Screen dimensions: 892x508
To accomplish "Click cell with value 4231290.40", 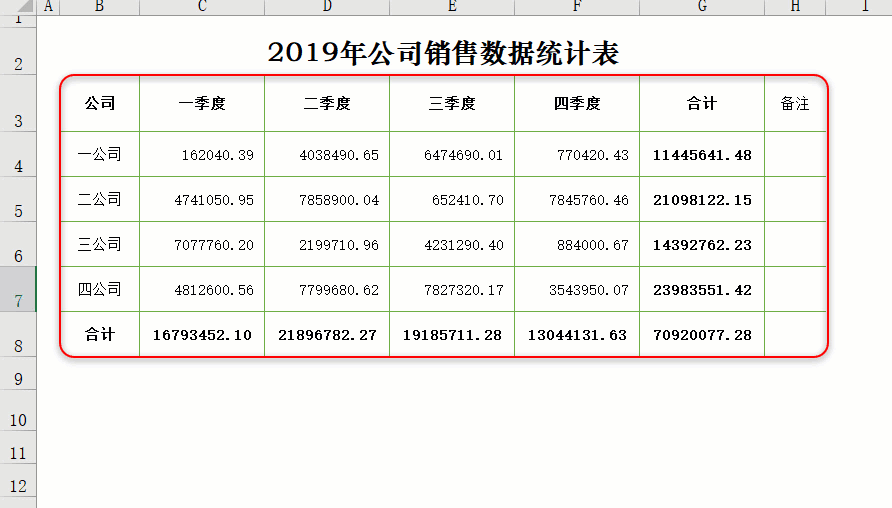I will (452, 244).
